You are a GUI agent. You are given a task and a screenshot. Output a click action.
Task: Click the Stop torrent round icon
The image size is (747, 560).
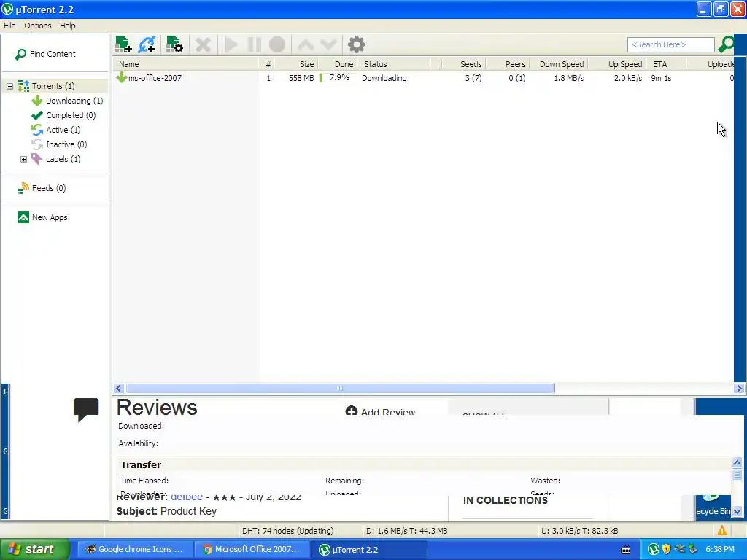[276, 44]
